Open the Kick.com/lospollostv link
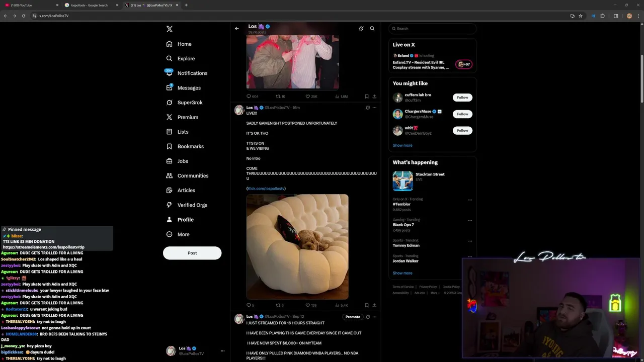The width and height of the screenshot is (644, 362). click(266, 189)
